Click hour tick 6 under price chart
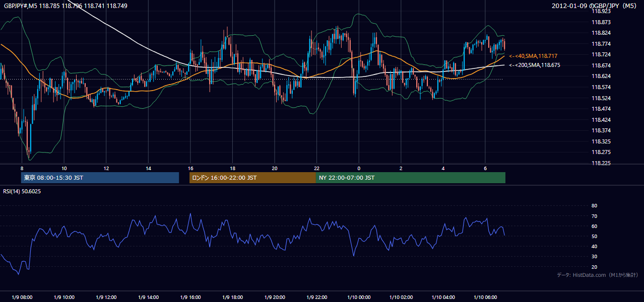The image size is (644, 302). click(485, 168)
